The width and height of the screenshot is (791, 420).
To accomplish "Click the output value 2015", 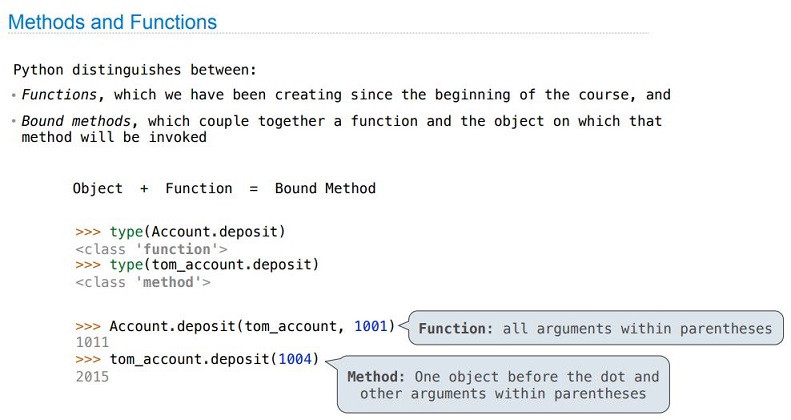I will click(92, 376).
